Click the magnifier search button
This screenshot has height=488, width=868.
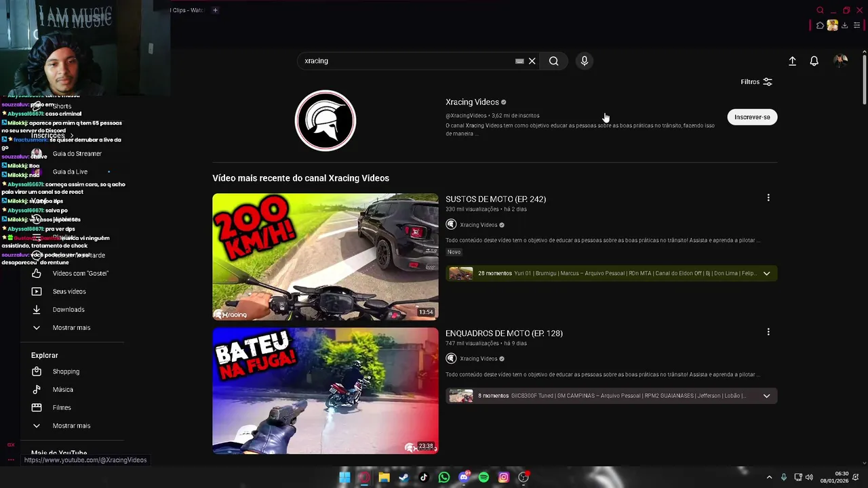point(554,61)
